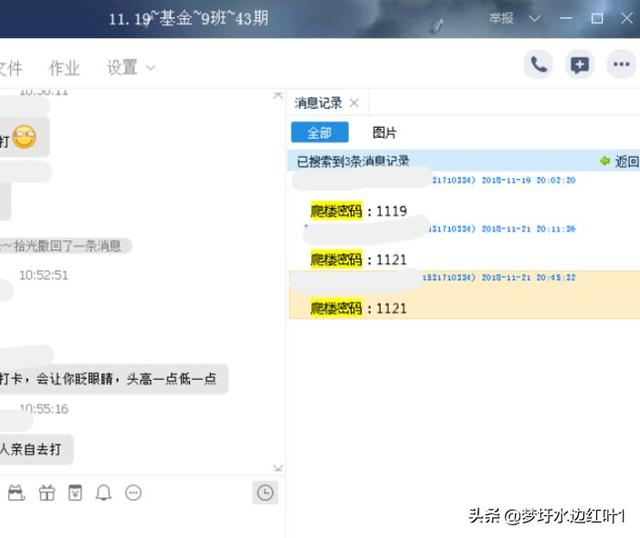Switch to the 作业 tab
The height and width of the screenshot is (538, 640).
point(64,68)
